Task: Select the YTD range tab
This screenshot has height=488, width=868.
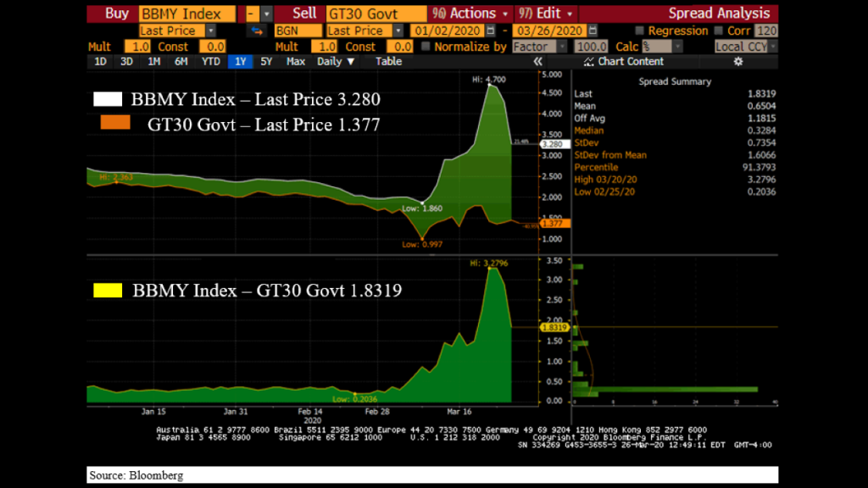Action: coord(210,62)
